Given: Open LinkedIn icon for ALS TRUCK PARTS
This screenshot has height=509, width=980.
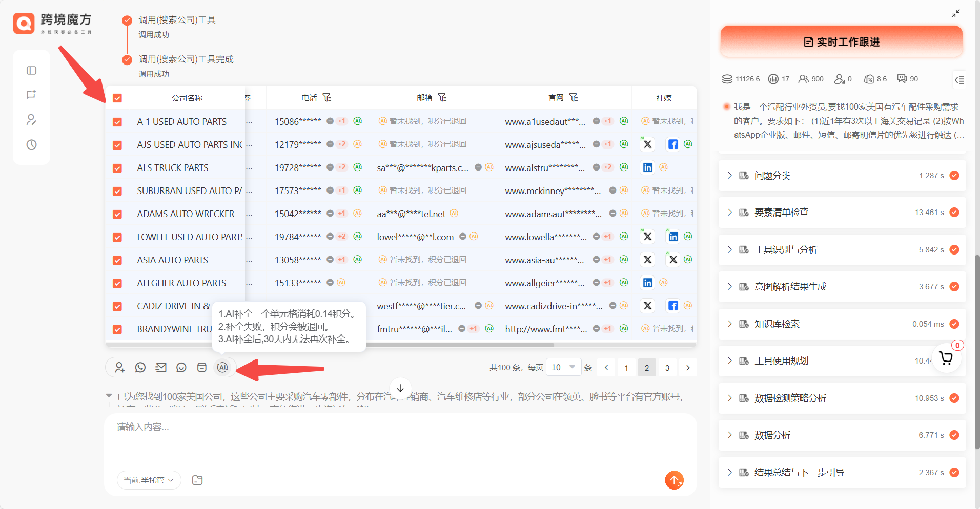Looking at the screenshot, I should pos(648,167).
